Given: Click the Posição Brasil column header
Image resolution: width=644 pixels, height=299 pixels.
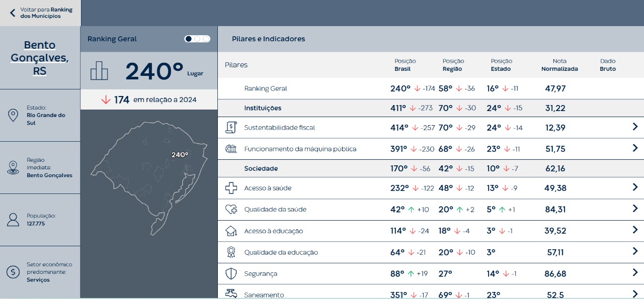Looking at the screenshot, I should [x=405, y=65].
